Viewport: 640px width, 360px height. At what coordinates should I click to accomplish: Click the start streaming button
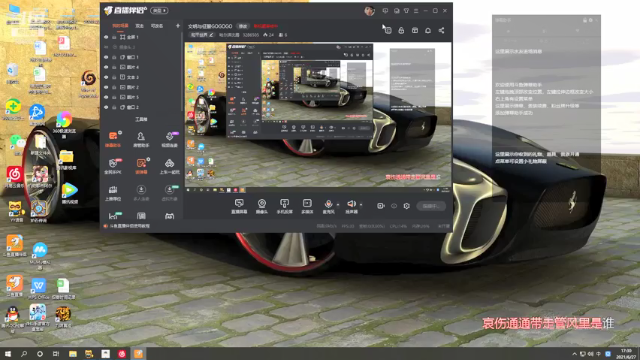[x=431, y=206]
